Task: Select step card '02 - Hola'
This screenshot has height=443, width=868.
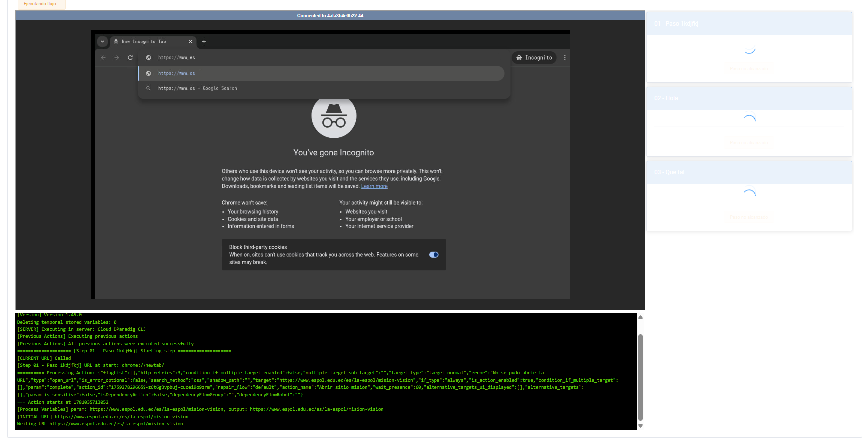Action: click(749, 121)
